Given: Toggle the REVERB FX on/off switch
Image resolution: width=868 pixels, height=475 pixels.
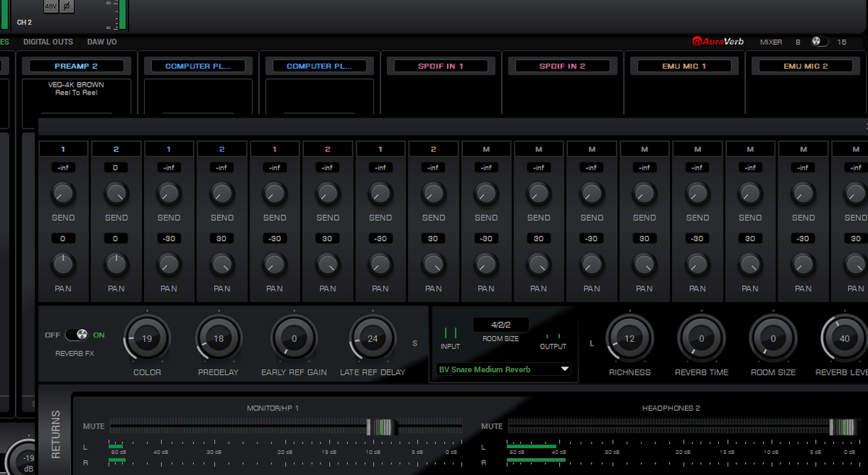Looking at the screenshot, I should click(x=77, y=335).
